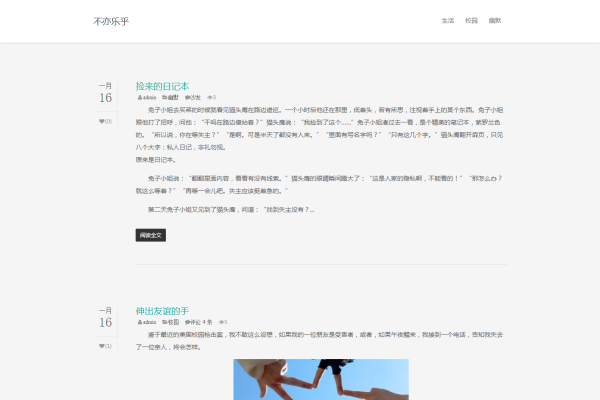Click the heart like icon for first post
The height and width of the screenshot is (400, 600).
coord(101,121)
